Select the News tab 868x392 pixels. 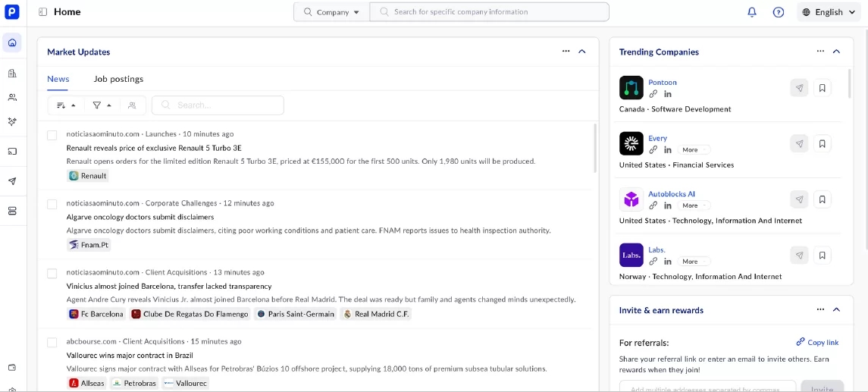[58, 79]
